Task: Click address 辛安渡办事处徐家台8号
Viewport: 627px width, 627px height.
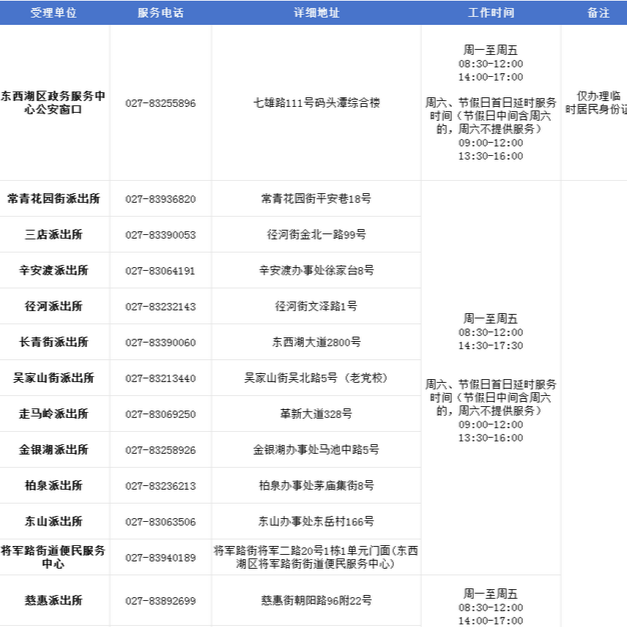Action: [316, 270]
